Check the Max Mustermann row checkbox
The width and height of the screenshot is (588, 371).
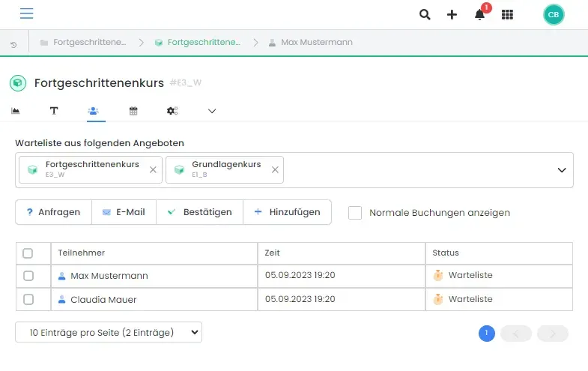tap(28, 276)
